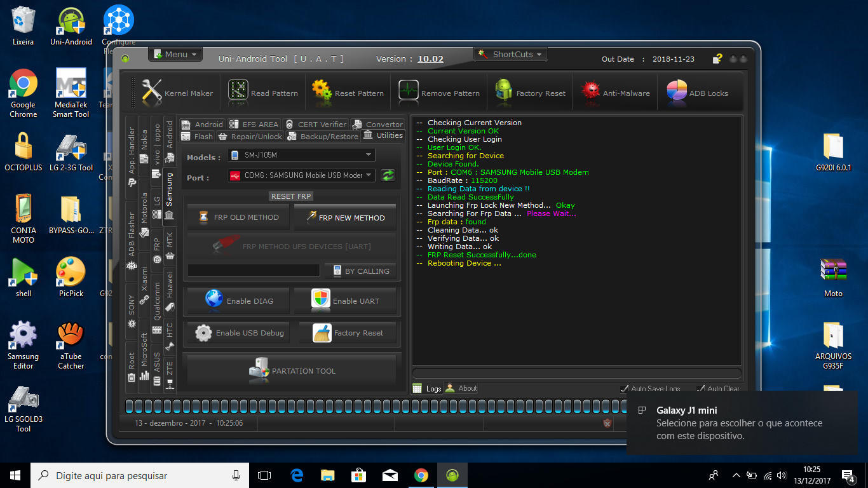The height and width of the screenshot is (488, 868).
Task: Click the Windows Start button
Action: [15, 475]
